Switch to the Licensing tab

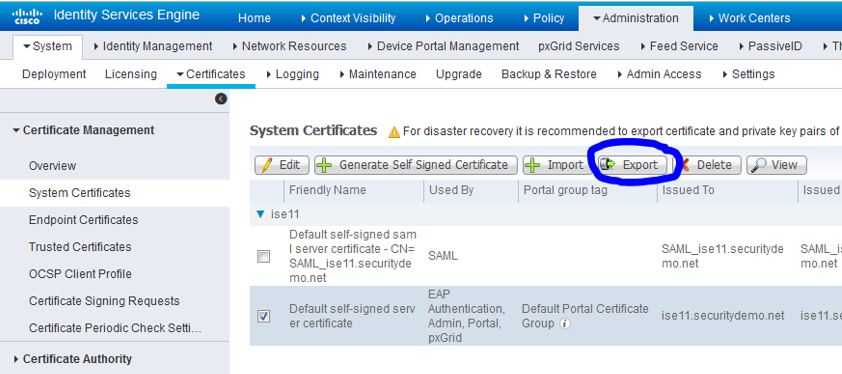pyautogui.click(x=131, y=74)
